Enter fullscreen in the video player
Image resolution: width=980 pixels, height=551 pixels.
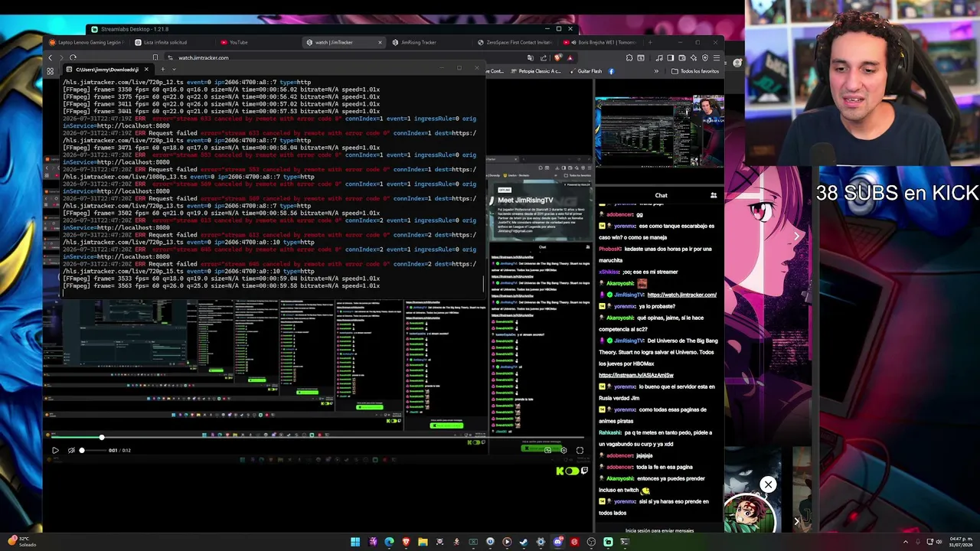pyautogui.click(x=580, y=450)
